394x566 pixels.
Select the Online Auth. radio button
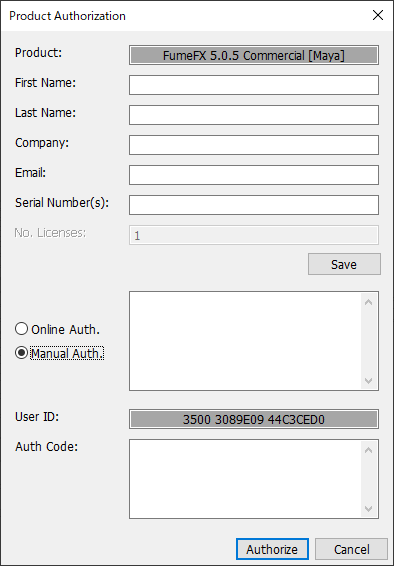(21, 329)
